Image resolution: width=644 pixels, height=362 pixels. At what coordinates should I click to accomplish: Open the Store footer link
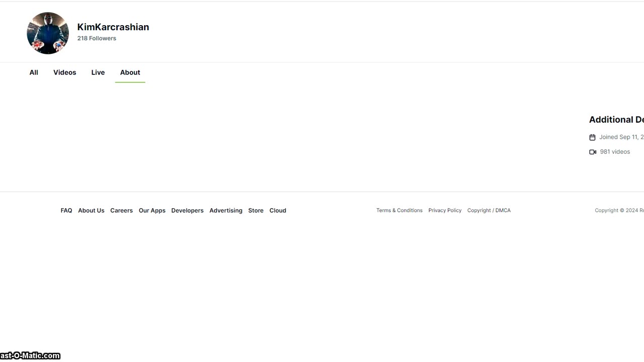[x=256, y=211]
